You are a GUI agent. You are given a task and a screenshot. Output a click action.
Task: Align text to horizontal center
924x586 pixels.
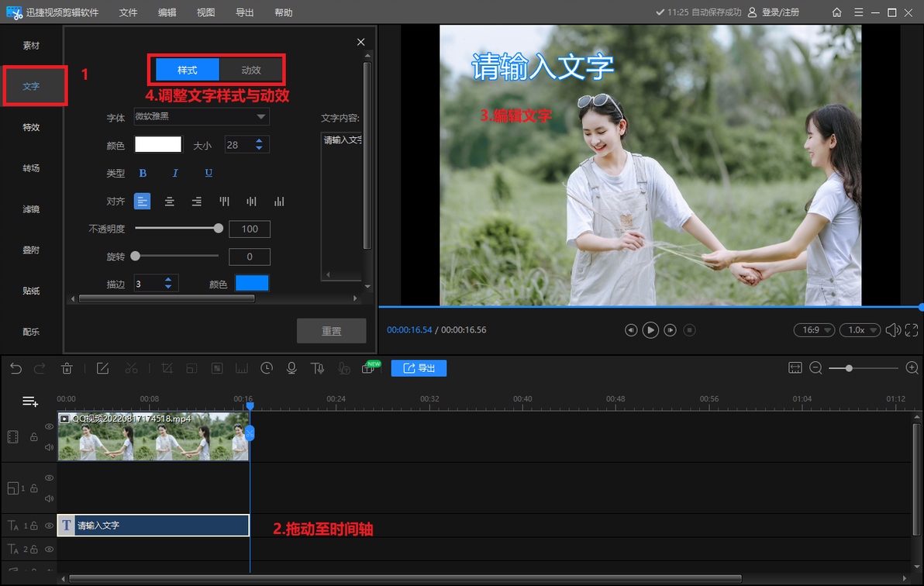tap(169, 202)
